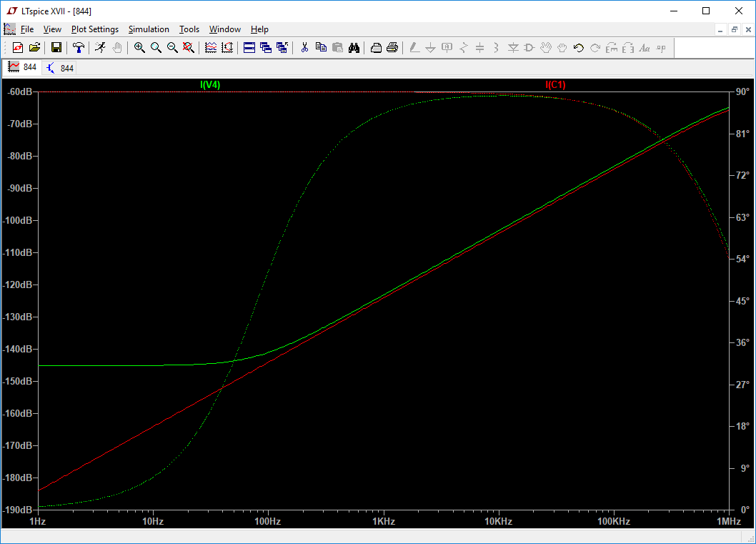Cut with the scissors icon

[304, 48]
